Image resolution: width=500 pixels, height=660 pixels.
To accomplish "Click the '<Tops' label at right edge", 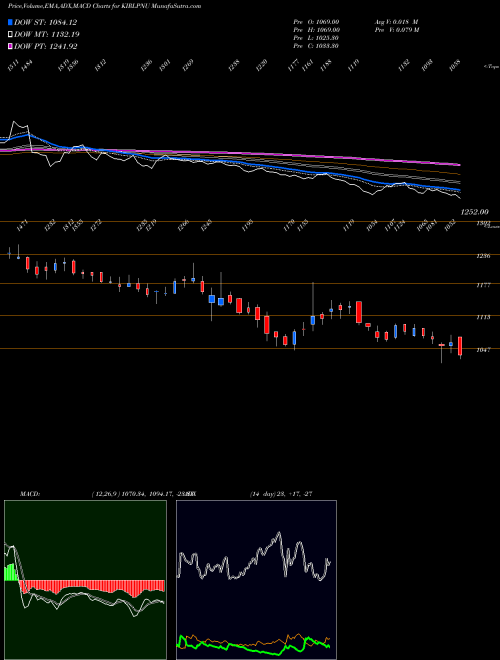I will (491, 67).
